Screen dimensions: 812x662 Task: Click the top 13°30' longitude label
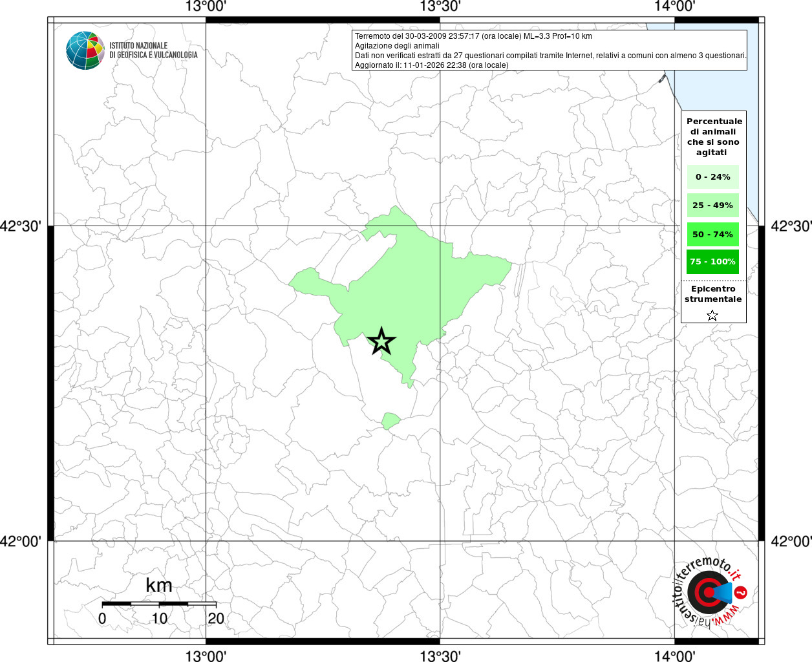pyautogui.click(x=440, y=6)
